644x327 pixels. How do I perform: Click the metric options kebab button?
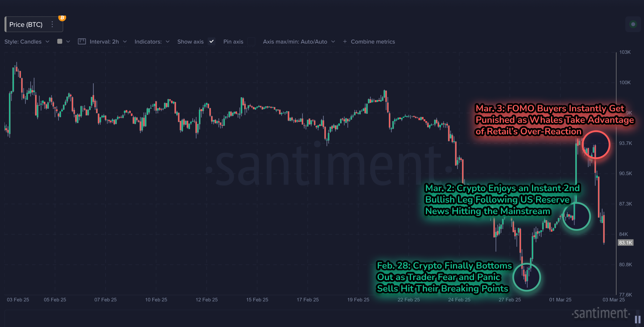[x=53, y=24]
